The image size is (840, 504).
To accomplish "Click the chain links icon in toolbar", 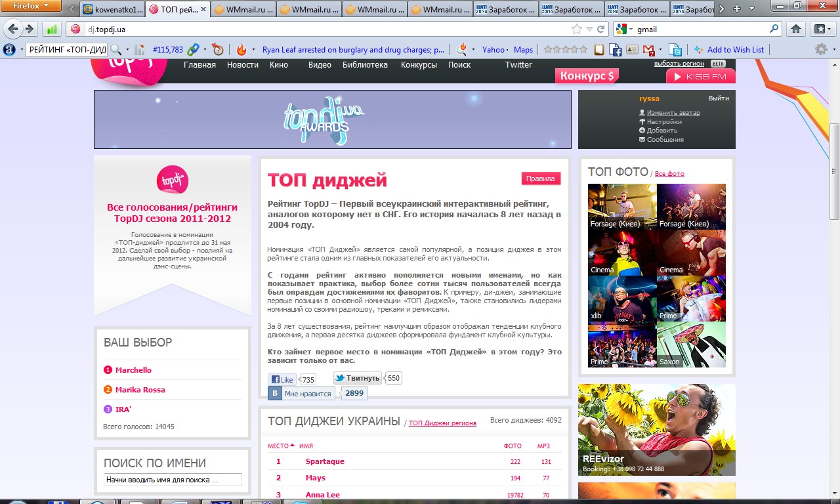I will click(x=193, y=49).
